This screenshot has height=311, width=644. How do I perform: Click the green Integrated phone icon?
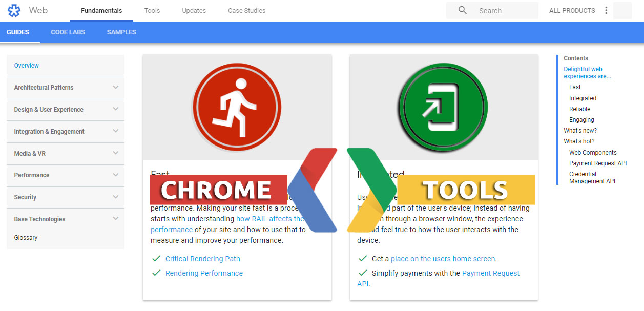[x=444, y=107]
